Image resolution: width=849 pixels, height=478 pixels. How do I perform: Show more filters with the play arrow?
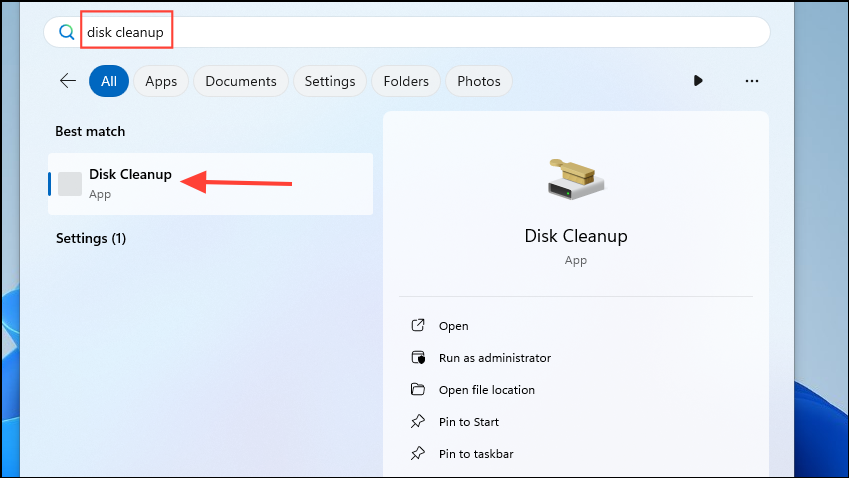click(698, 81)
